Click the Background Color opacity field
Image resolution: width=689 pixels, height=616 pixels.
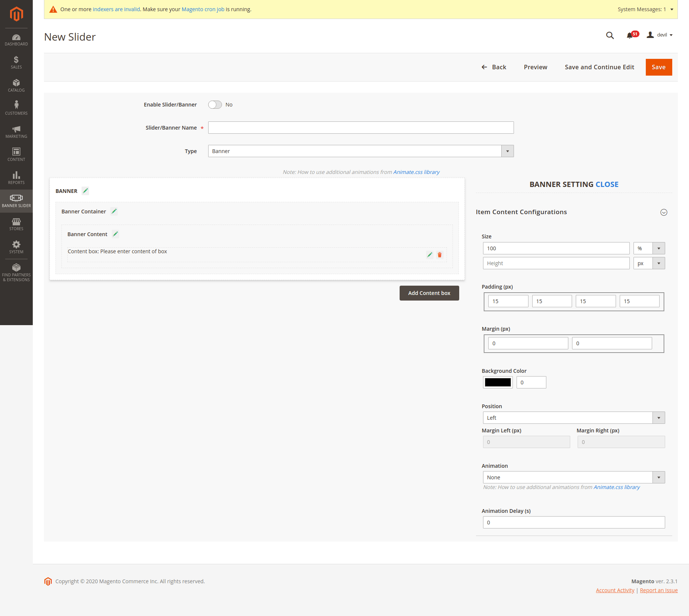tap(531, 382)
